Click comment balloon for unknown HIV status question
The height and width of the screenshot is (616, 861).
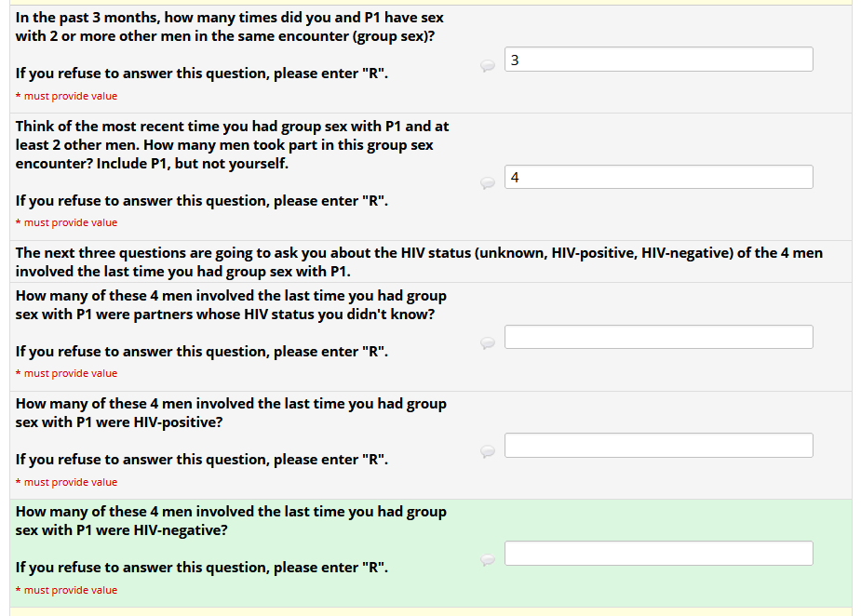tap(488, 343)
